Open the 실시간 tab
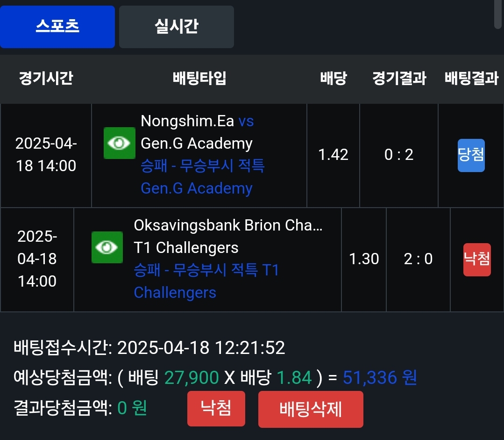This screenshot has height=440, width=504. 176,27
